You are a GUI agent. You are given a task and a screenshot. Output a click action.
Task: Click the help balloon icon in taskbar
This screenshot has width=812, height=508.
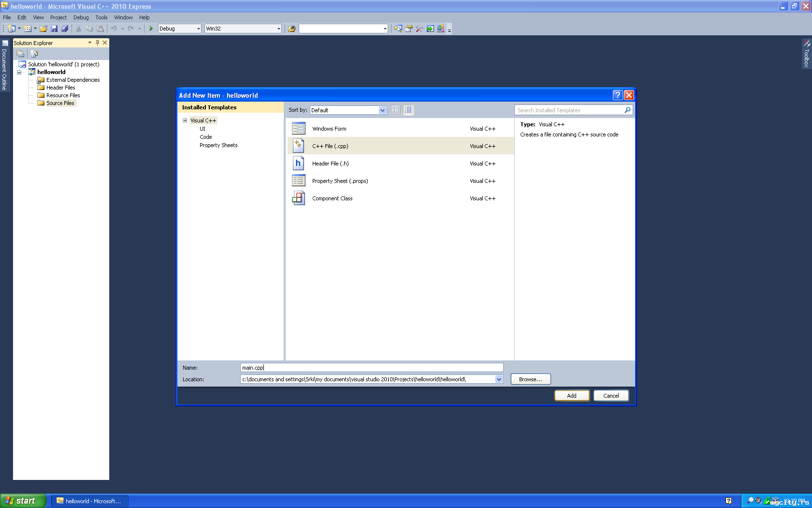(728, 501)
